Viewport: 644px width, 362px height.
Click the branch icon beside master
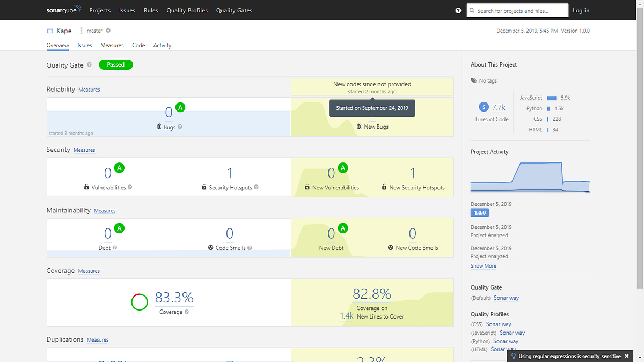82,31
